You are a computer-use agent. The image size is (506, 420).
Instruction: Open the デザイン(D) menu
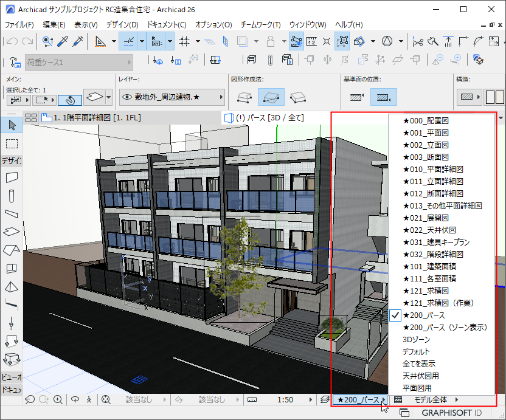click(122, 25)
